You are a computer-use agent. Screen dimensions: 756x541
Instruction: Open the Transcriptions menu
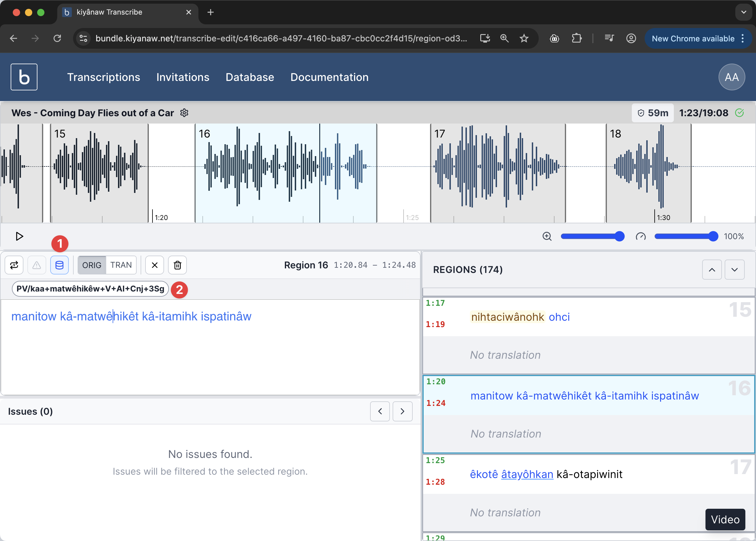click(103, 77)
